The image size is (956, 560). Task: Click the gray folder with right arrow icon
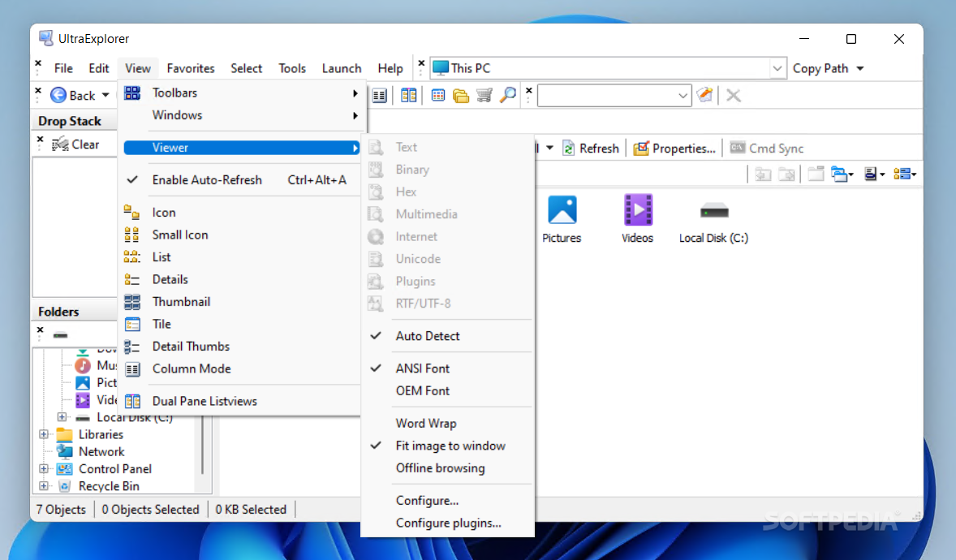pos(787,174)
